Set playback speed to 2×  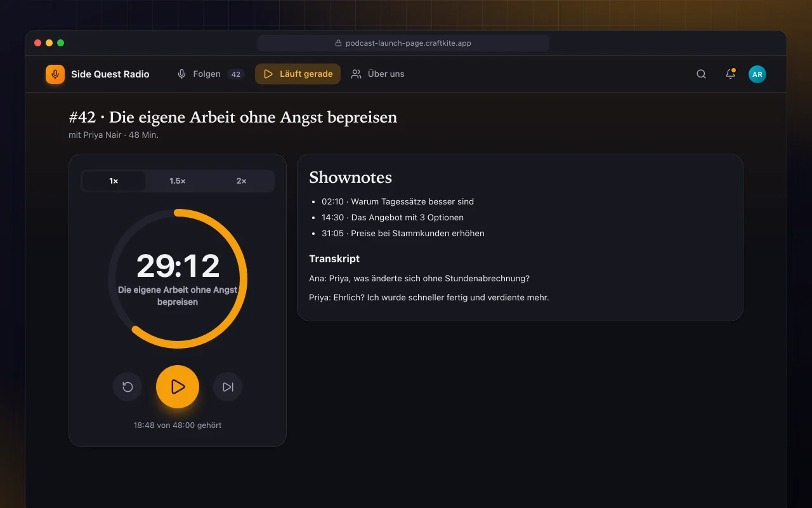[241, 181]
